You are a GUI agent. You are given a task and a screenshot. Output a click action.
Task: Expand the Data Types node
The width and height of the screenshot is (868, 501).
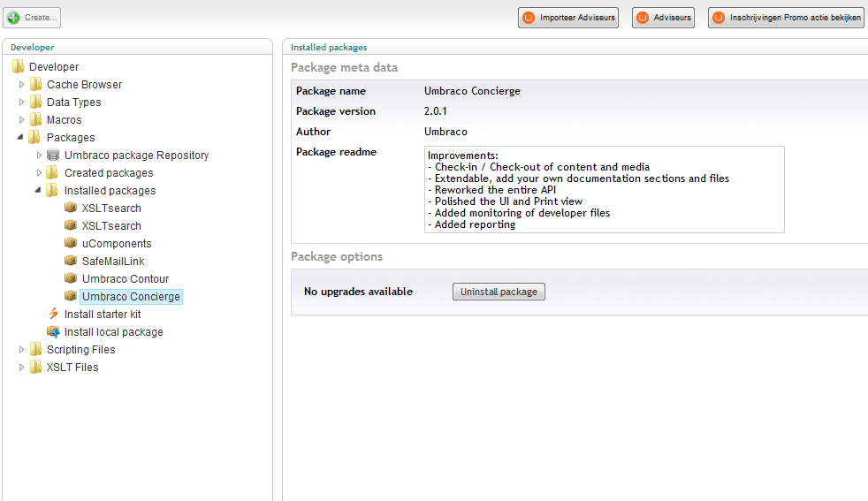click(x=21, y=102)
